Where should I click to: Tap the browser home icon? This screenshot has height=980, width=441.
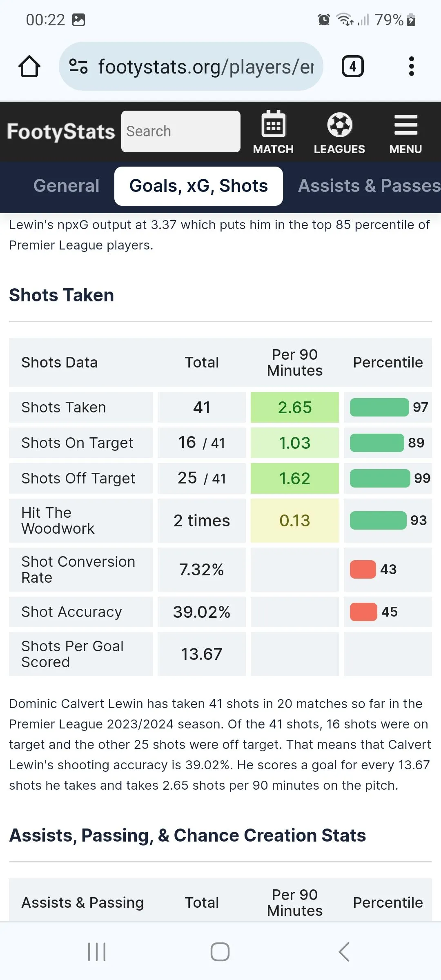pos(29,66)
